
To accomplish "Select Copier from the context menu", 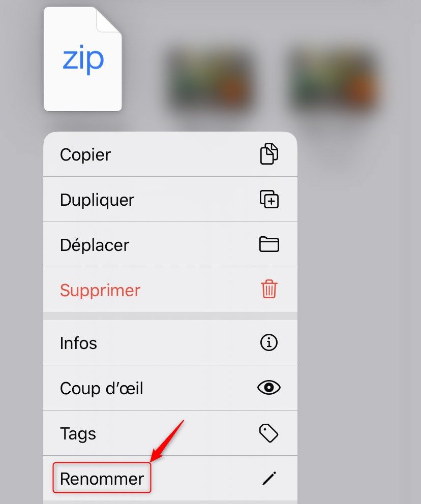I will click(x=170, y=154).
